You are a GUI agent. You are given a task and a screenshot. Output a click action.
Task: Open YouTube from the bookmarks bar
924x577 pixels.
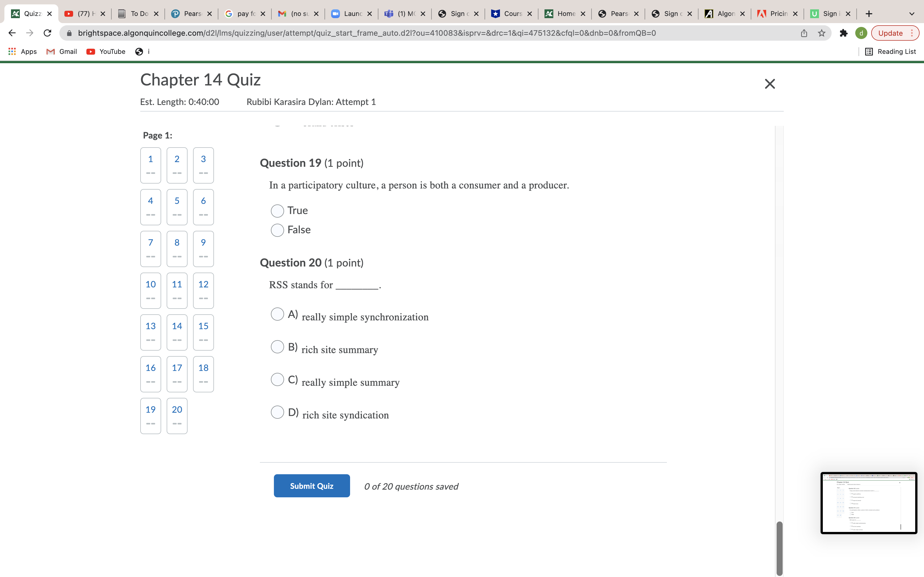tap(106, 51)
